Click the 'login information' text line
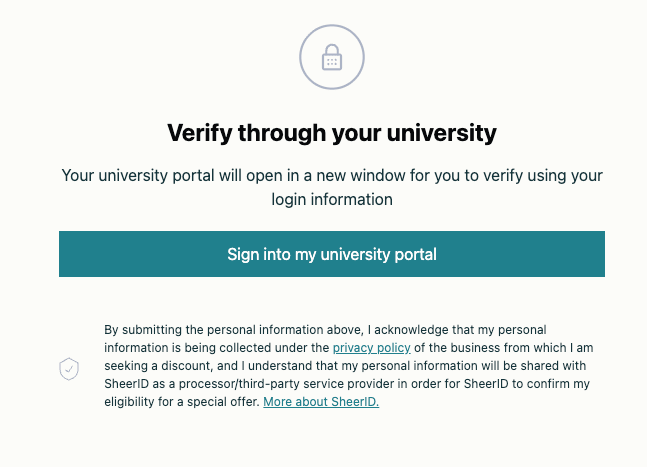The width and height of the screenshot is (647, 467). pos(332,199)
